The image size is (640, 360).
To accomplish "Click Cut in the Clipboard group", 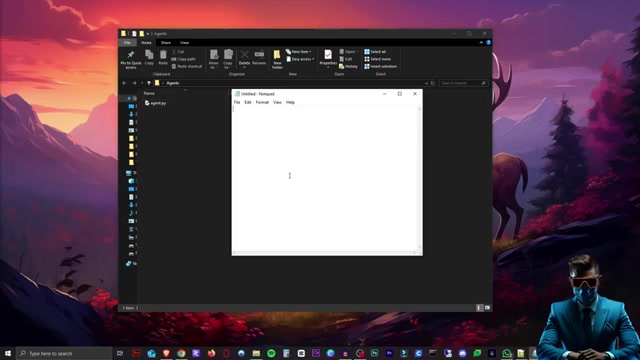I will click(178, 51).
